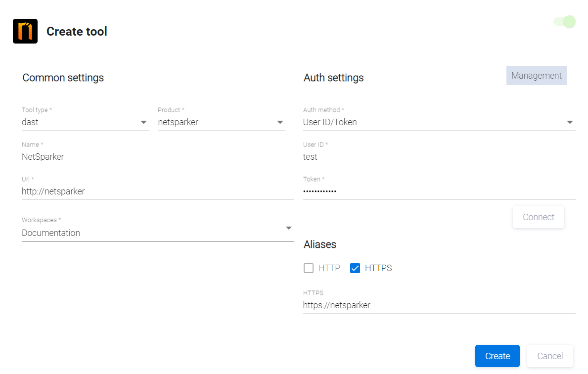Select the User ID text field
This screenshot has width=588, height=374.
[x=439, y=157]
